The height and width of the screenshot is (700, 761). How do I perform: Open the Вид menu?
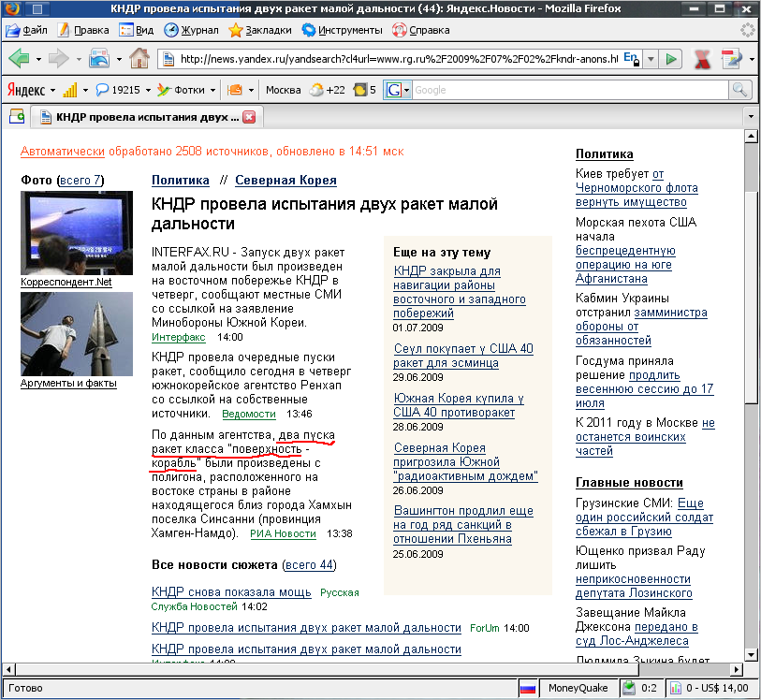click(137, 30)
